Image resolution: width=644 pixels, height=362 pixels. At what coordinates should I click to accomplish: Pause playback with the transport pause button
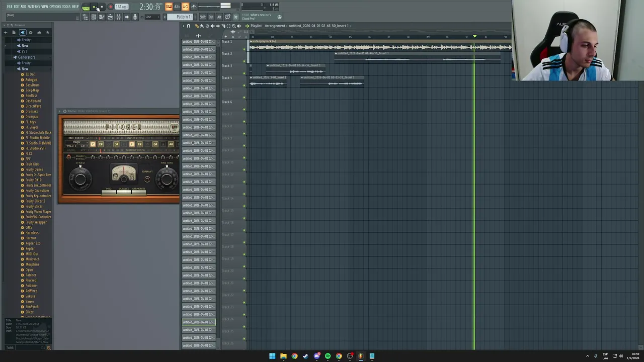coord(94,7)
